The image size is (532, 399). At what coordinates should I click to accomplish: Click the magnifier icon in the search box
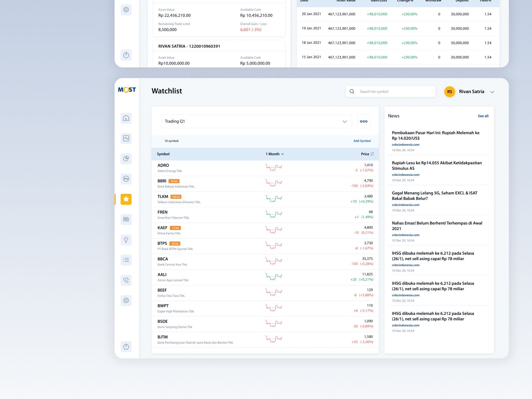(352, 91)
